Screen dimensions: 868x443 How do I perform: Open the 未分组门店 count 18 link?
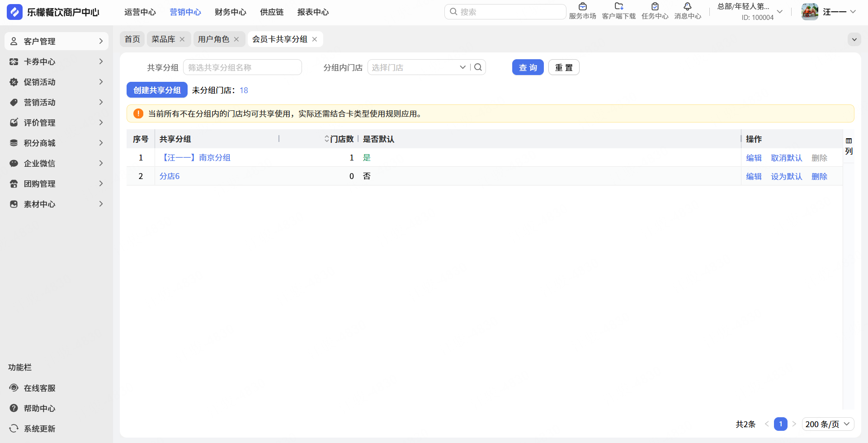click(x=244, y=90)
